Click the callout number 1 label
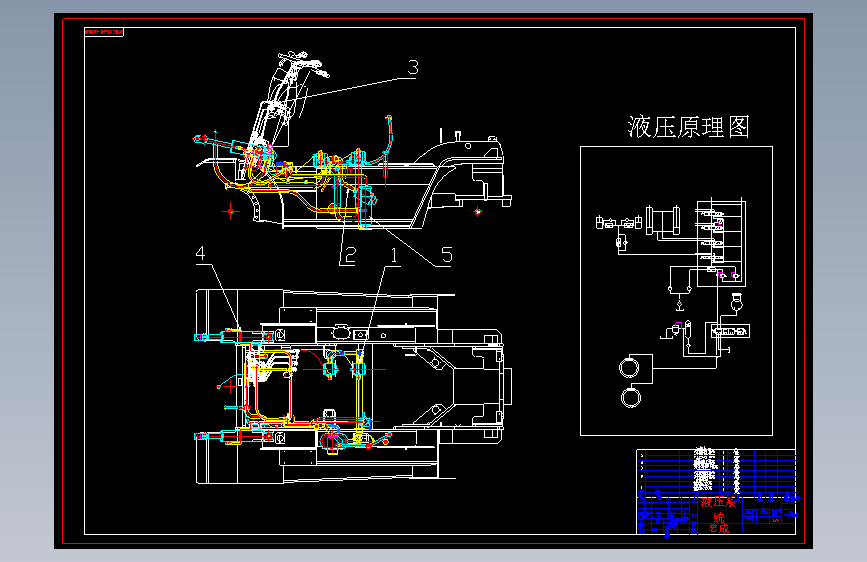The height and width of the screenshot is (562, 867). 394,255
